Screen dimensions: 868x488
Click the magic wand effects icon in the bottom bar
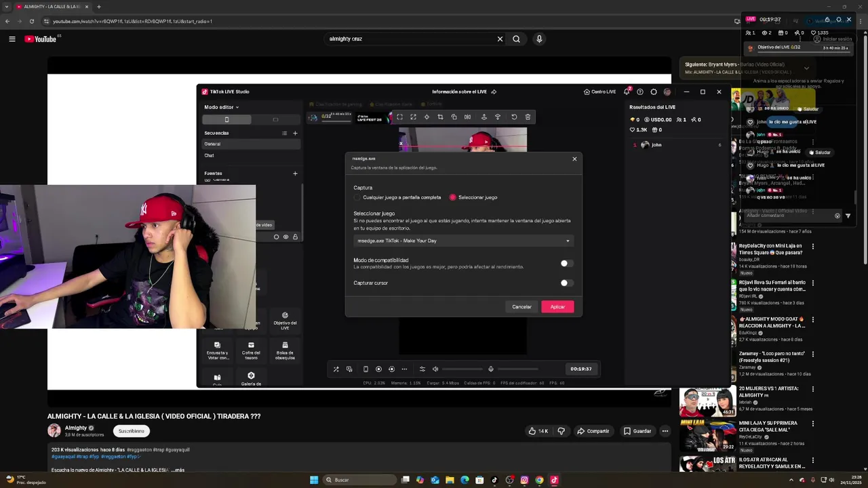pos(336,369)
